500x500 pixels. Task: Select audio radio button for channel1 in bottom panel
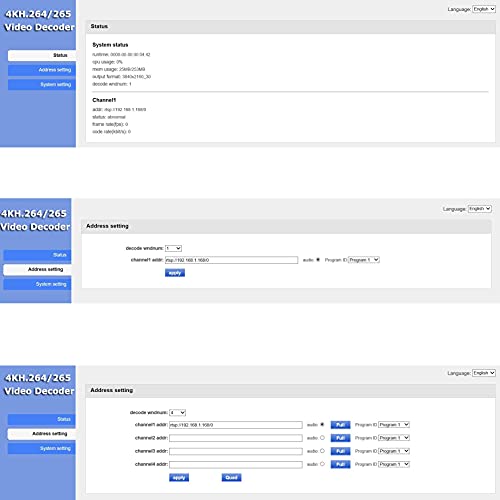[322, 425]
